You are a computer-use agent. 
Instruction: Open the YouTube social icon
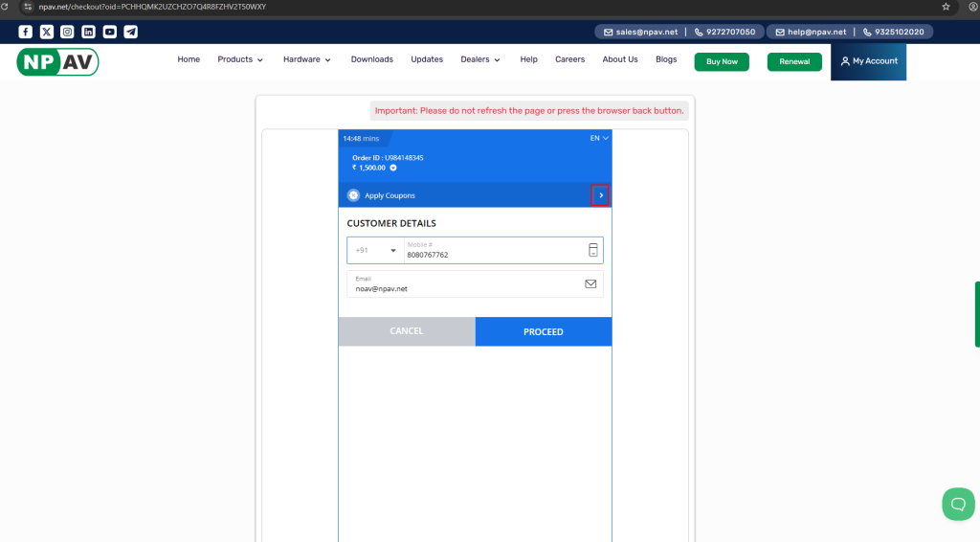[x=109, y=32]
